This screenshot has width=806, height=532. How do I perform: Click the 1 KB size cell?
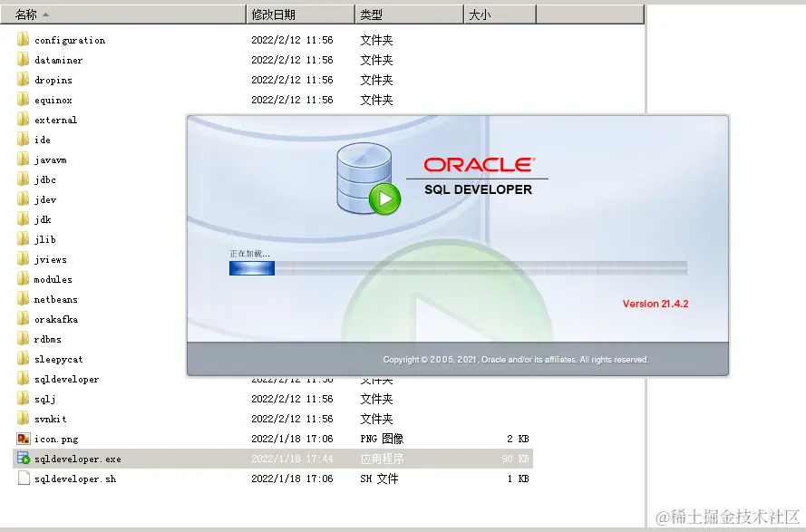point(519,479)
